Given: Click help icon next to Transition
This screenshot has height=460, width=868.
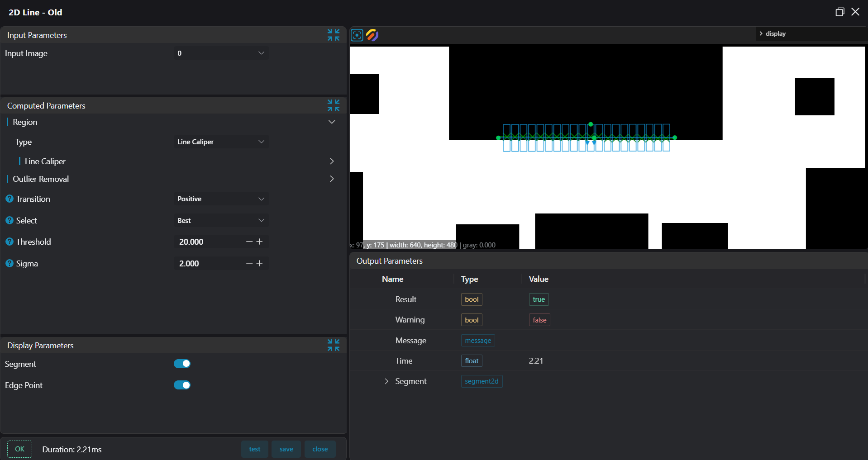Looking at the screenshot, I should 10,199.
